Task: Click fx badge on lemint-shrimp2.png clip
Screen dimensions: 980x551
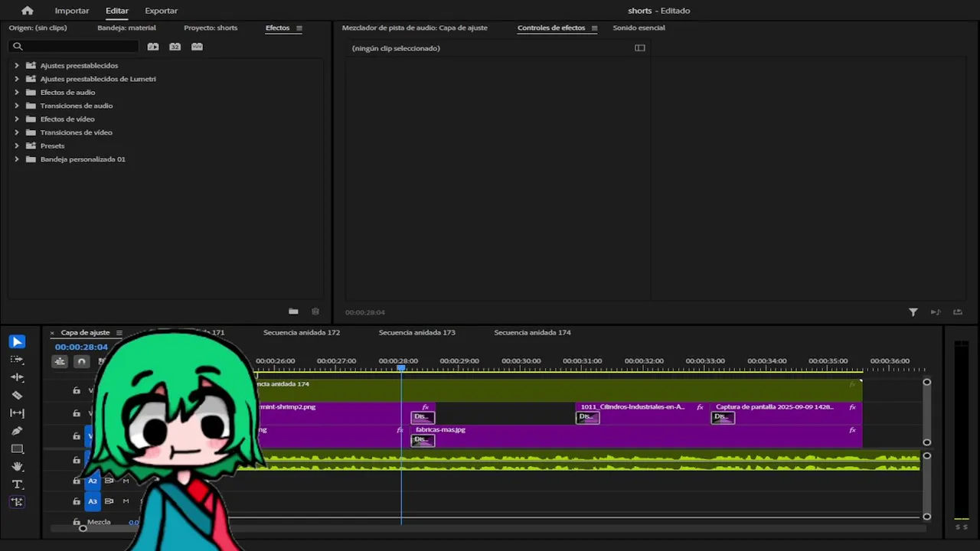Action: coord(426,407)
